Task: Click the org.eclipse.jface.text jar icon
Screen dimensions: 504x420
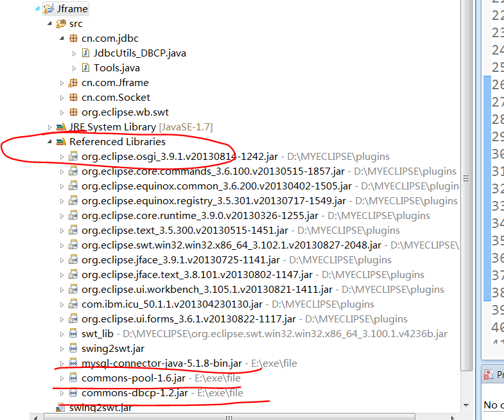Action: 73,275
